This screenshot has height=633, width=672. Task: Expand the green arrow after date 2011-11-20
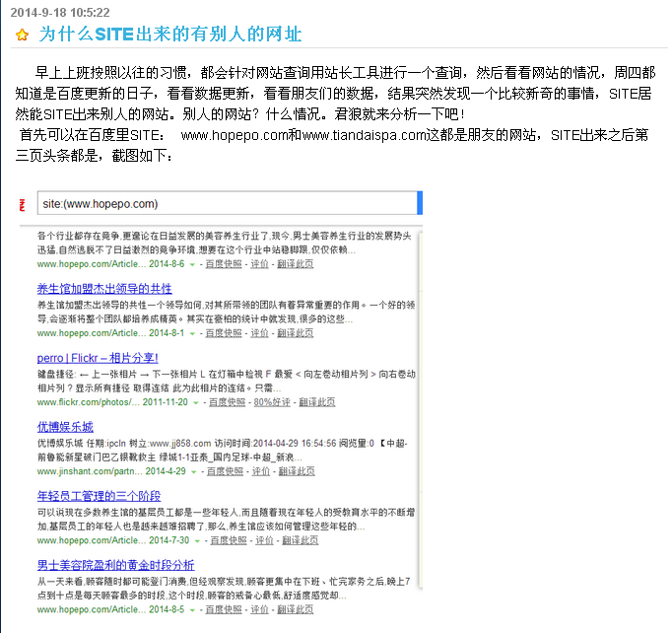click(196, 402)
